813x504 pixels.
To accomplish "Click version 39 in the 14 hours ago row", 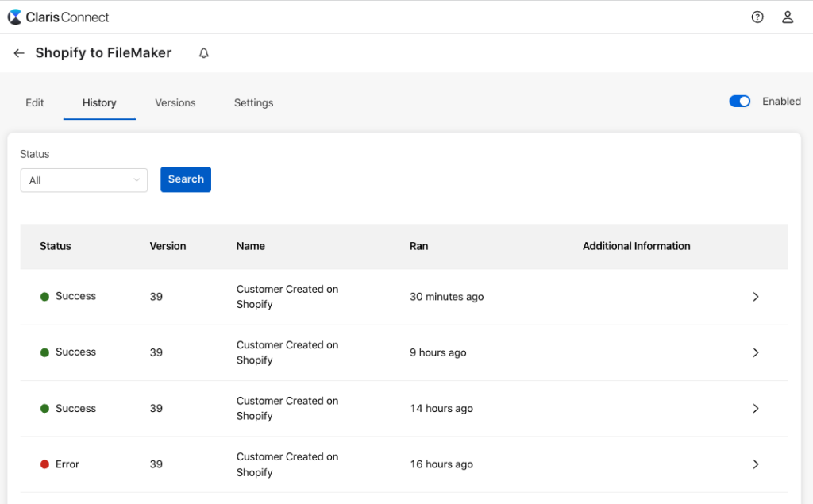I will pyautogui.click(x=156, y=409).
